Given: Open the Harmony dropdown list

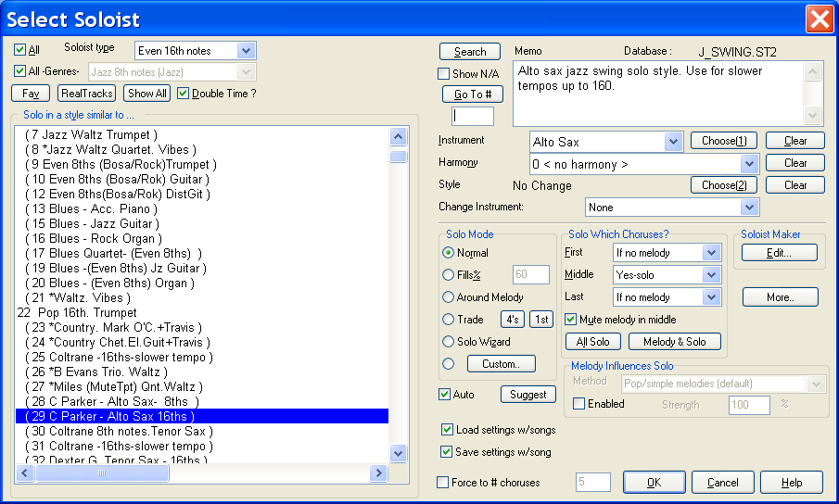Looking at the screenshot, I should 749,164.
